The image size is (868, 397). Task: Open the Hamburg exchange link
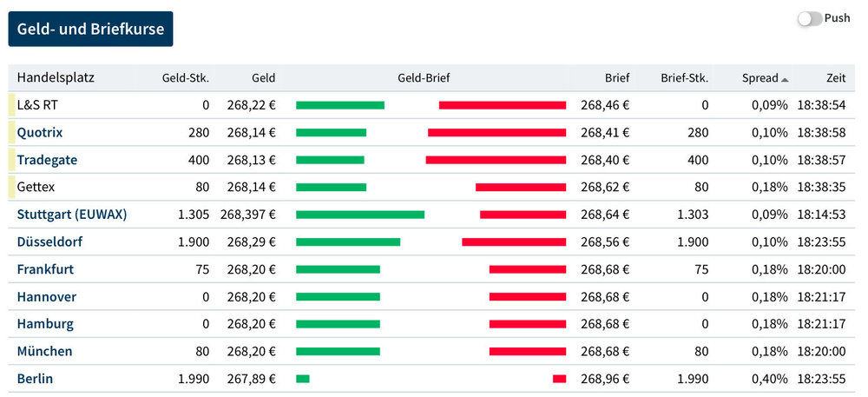(45, 324)
